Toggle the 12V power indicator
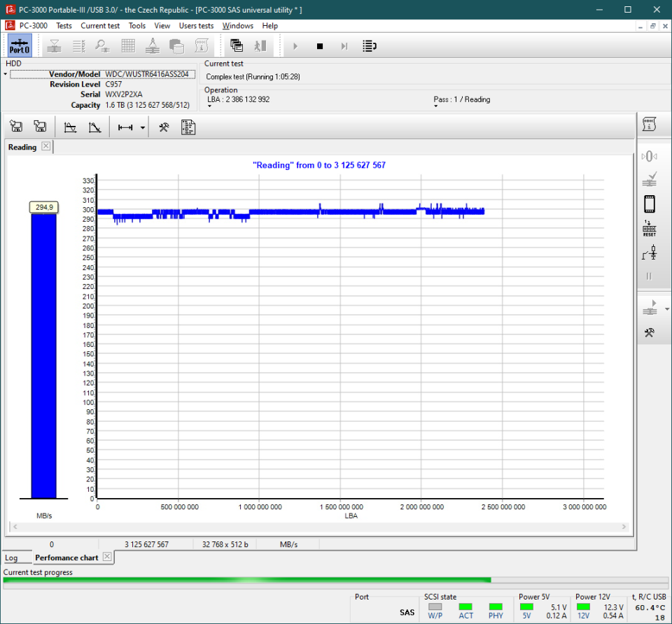This screenshot has height=624, width=672. [584, 607]
